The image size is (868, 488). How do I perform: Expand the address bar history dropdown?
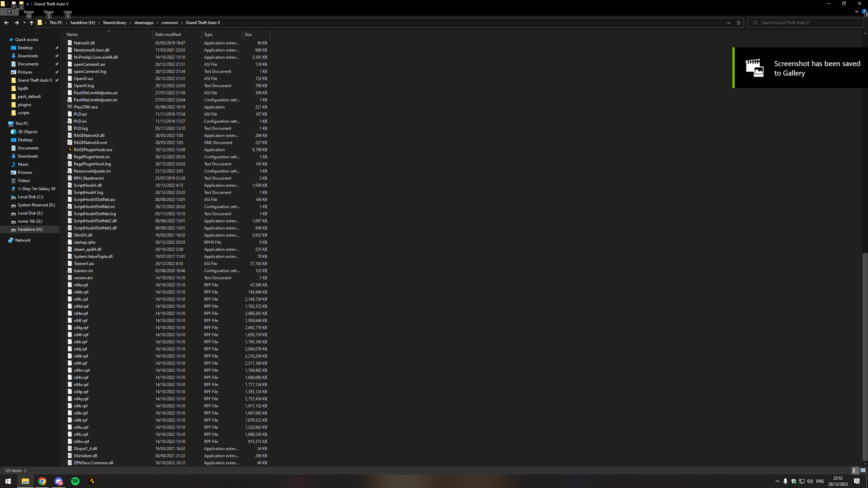pos(728,23)
